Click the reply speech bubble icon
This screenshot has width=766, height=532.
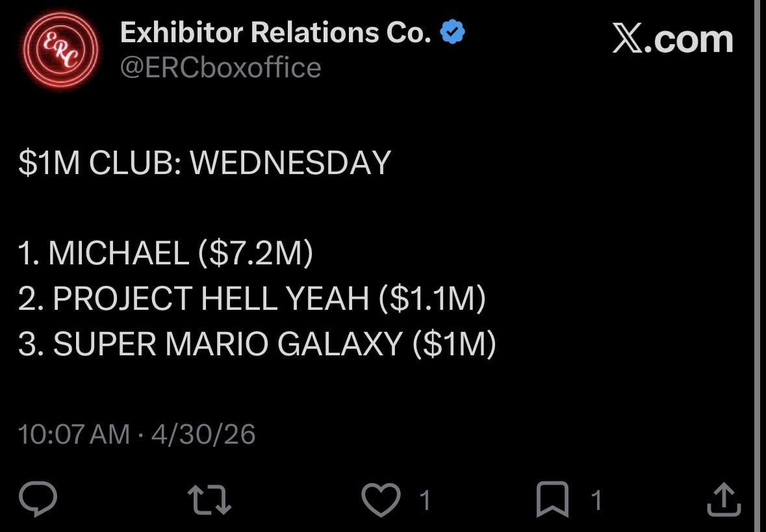38,499
